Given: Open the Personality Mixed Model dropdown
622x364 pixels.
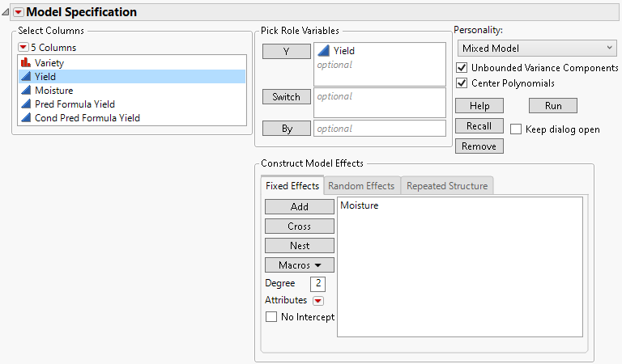Looking at the screenshot, I should (537, 49).
